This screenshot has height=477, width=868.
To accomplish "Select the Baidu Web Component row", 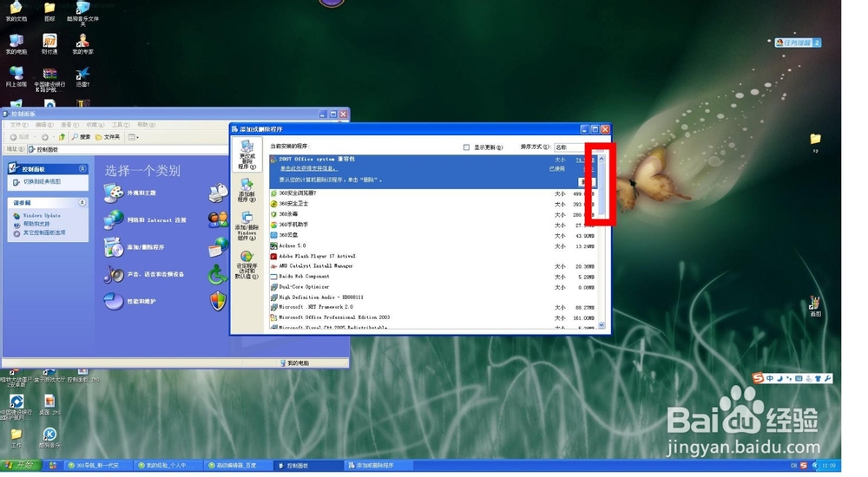I will [433, 277].
